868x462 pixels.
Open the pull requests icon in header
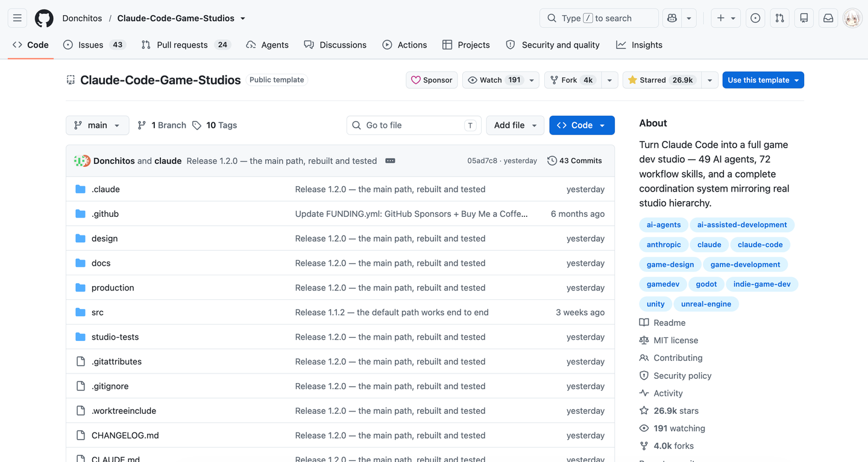(780, 18)
